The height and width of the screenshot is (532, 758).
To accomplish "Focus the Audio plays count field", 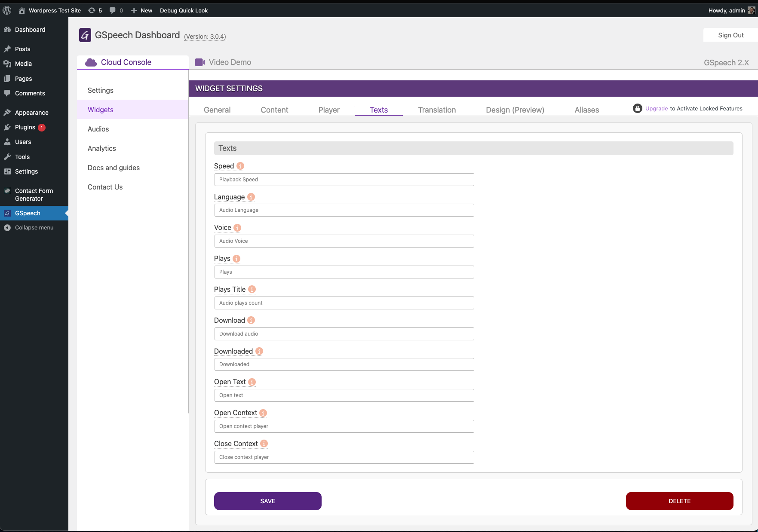I will tap(344, 303).
